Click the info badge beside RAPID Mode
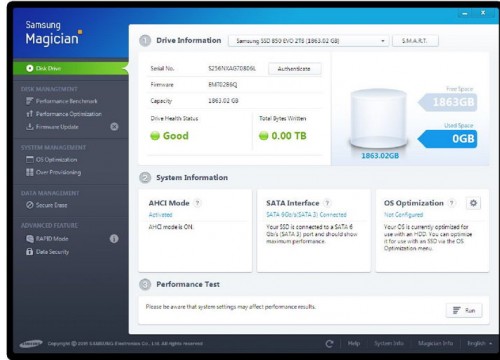This screenshot has height=360, width=500. [114, 239]
